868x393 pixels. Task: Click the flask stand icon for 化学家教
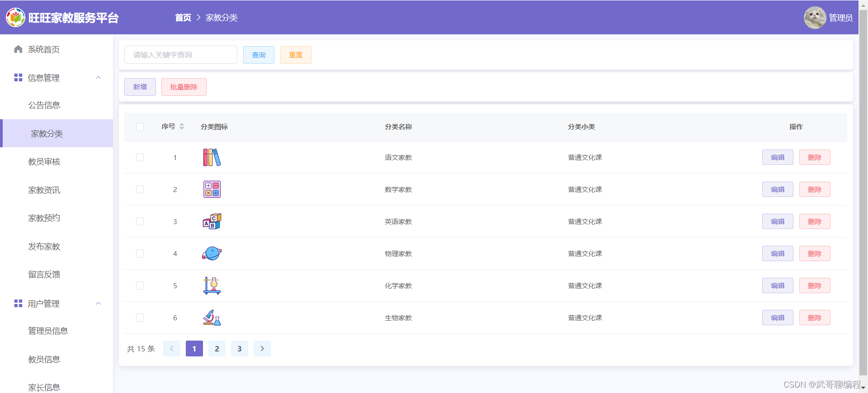point(212,285)
